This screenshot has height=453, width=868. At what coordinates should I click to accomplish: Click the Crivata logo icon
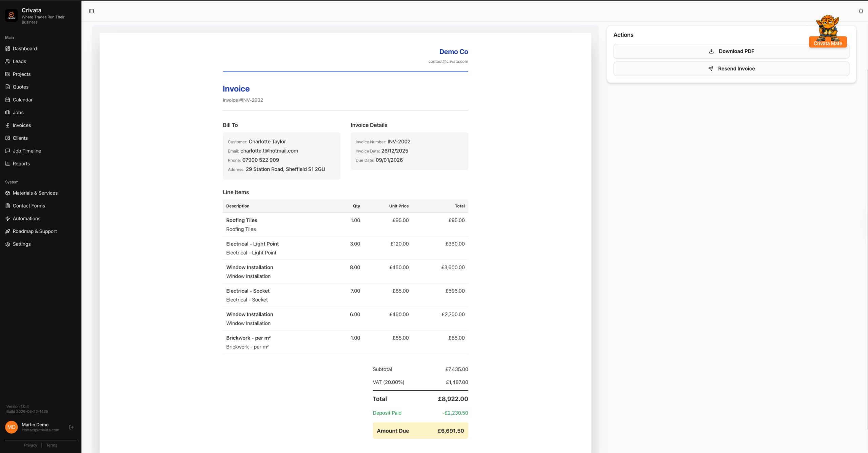click(12, 15)
